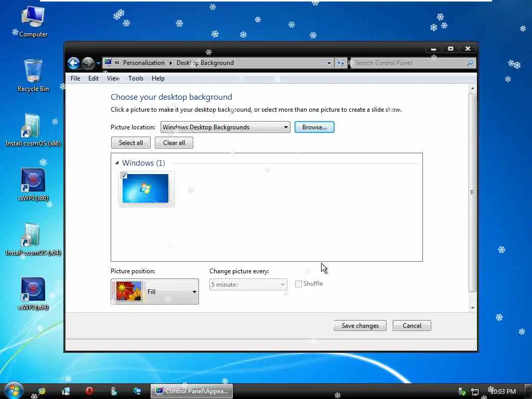Click the breadcrumb arrow after Personalization
Image resolution: width=532 pixels, height=399 pixels.
[170, 63]
